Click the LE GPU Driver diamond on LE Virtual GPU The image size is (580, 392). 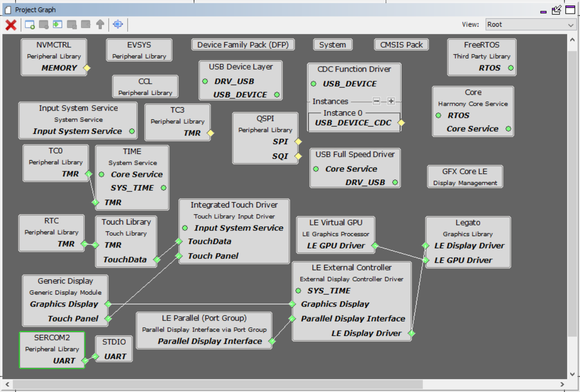[x=375, y=246]
